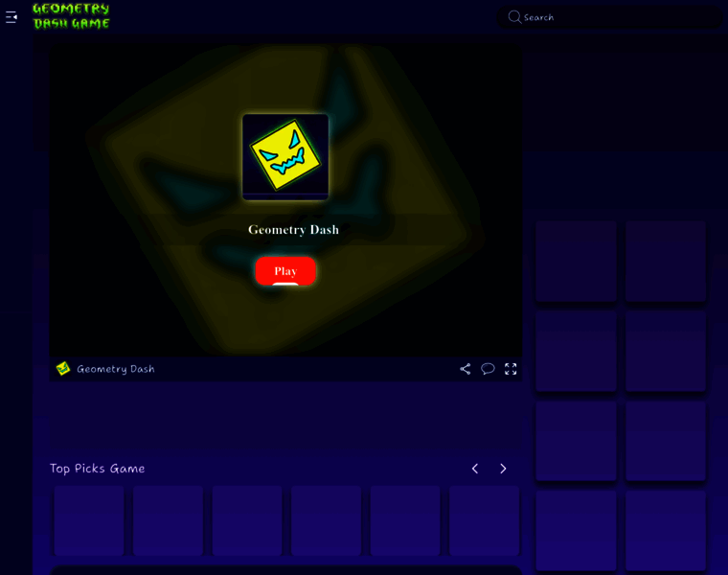Click the Geometry Dash title above Play
Viewport: 728px width, 575px height.
(x=293, y=229)
